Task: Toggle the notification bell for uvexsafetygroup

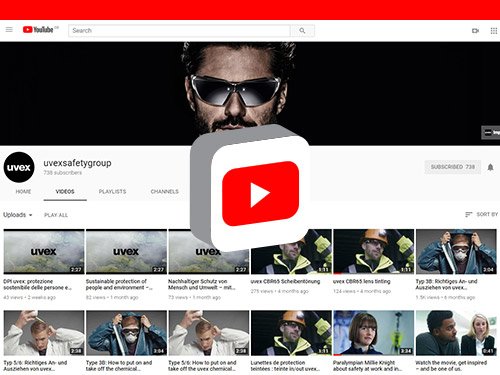Action: point(490,167)
